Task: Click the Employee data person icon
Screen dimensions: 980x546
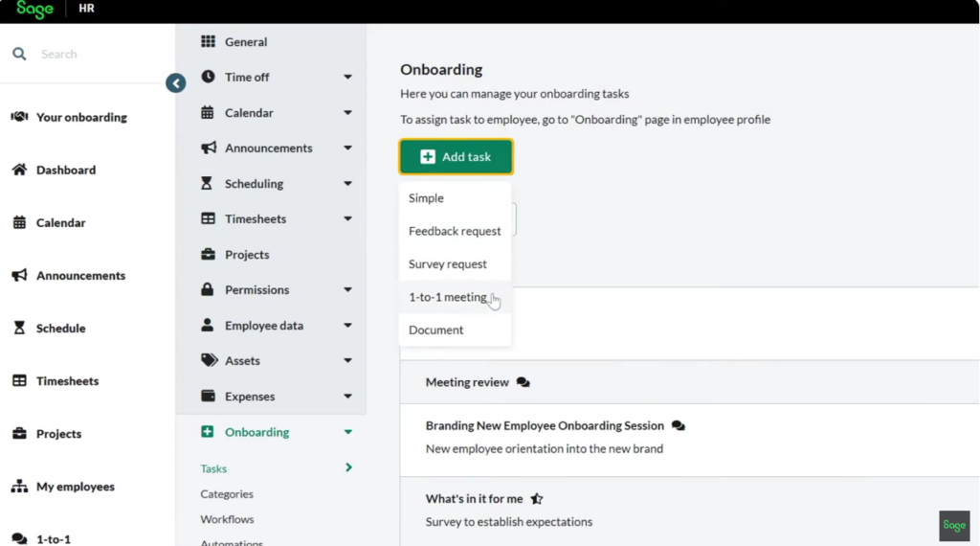Action: 208,325
